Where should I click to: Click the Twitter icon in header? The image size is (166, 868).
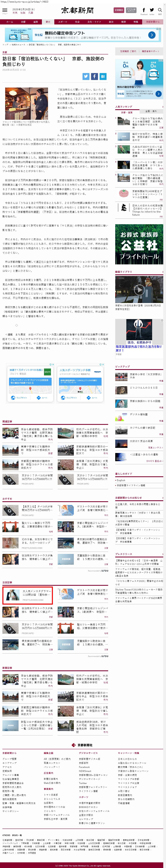click(152, 10)
